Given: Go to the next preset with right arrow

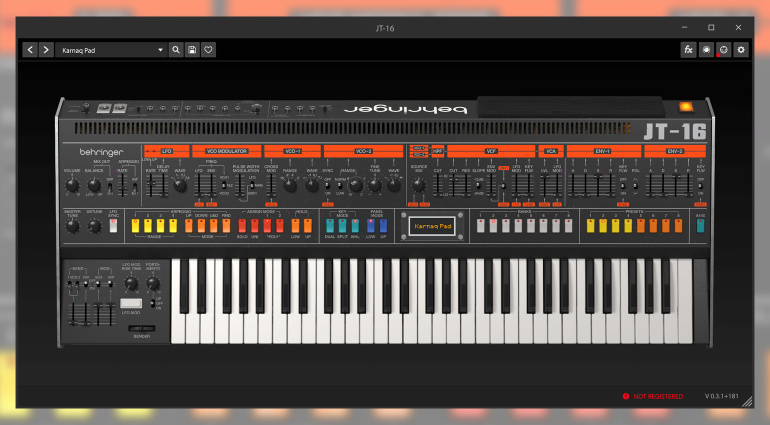Looking at the screenshot, I should click(x=46, y=50).
